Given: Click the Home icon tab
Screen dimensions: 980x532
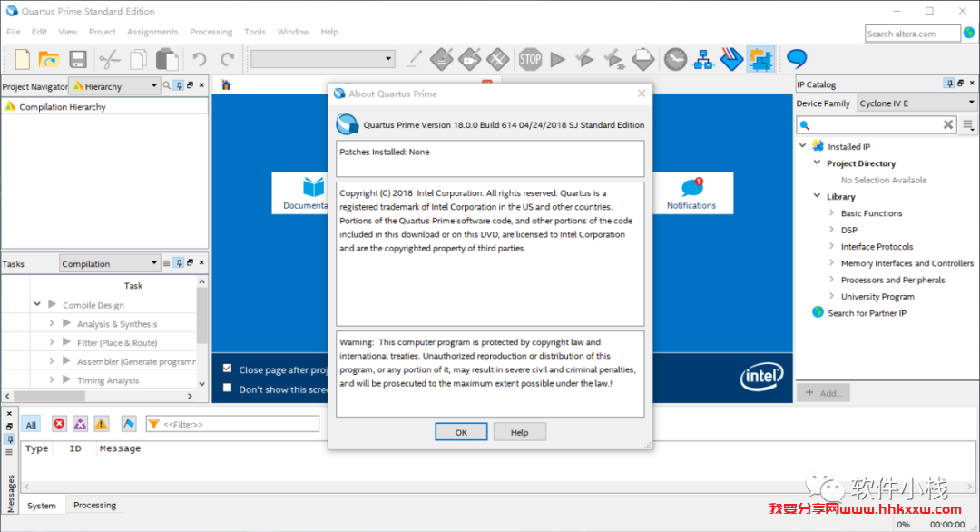Looking at the screenshot, I should point(226,85).
